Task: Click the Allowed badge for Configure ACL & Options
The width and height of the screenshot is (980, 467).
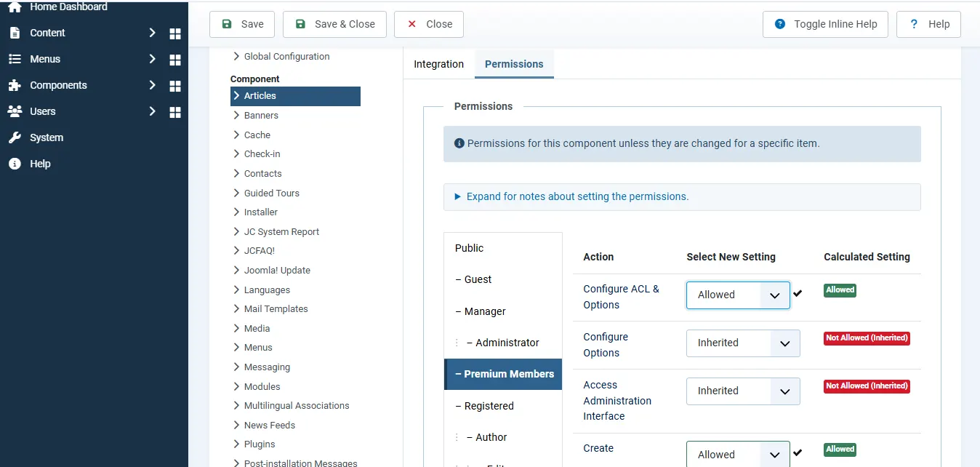Action: click(840, 290)
